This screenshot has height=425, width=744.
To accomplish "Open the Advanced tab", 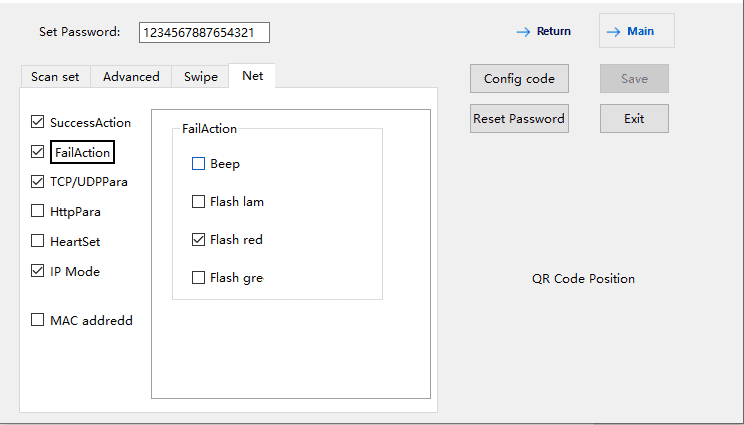I will 131,77.
